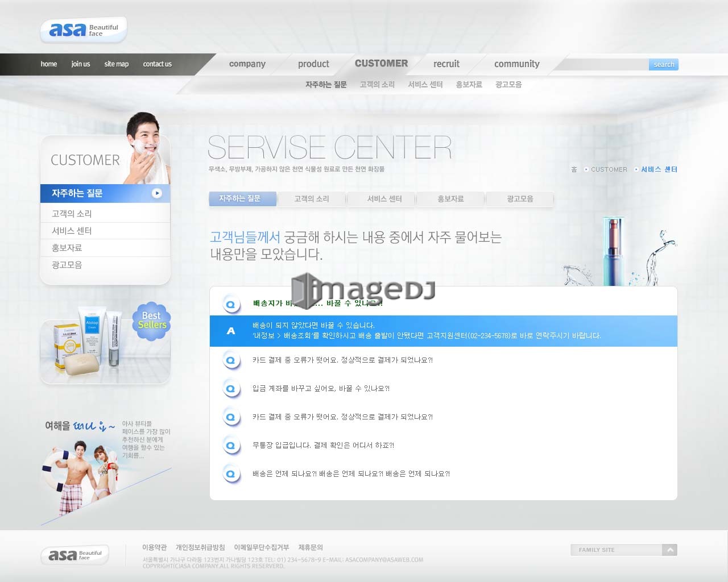
Task: Click the 홈 breadcrumb link
Action: (x=574, y=169)
